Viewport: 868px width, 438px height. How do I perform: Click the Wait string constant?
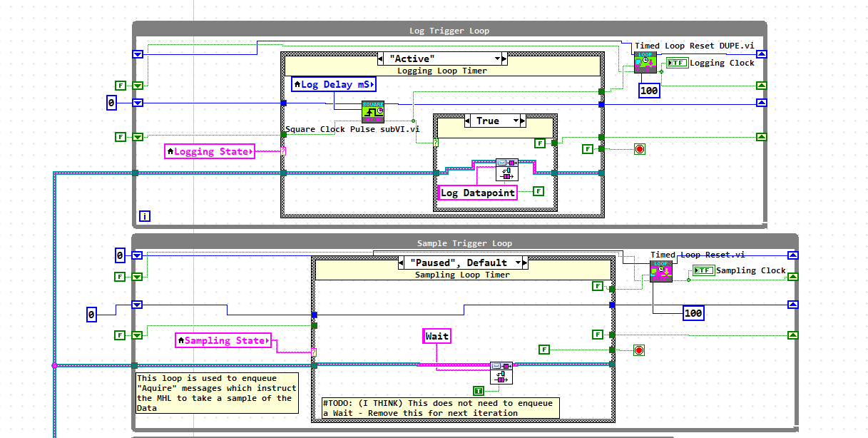[436, 336]
